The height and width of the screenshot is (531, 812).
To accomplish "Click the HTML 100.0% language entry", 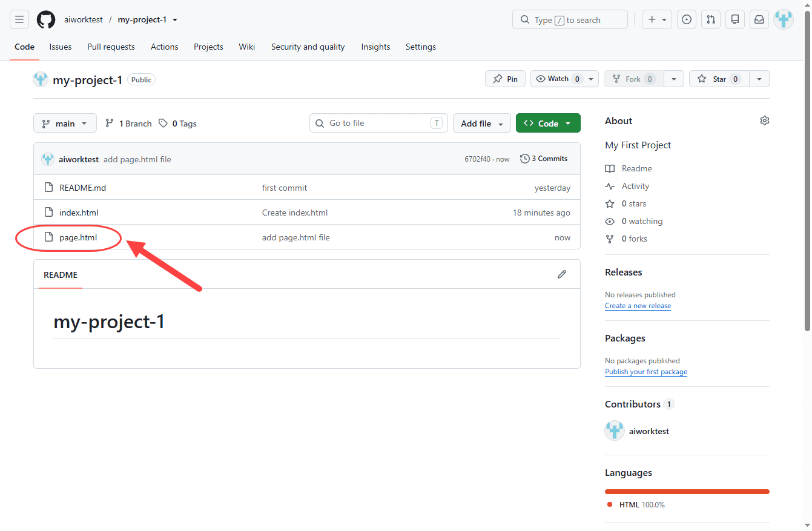I will pyautogui.click(x=636, y=504).
